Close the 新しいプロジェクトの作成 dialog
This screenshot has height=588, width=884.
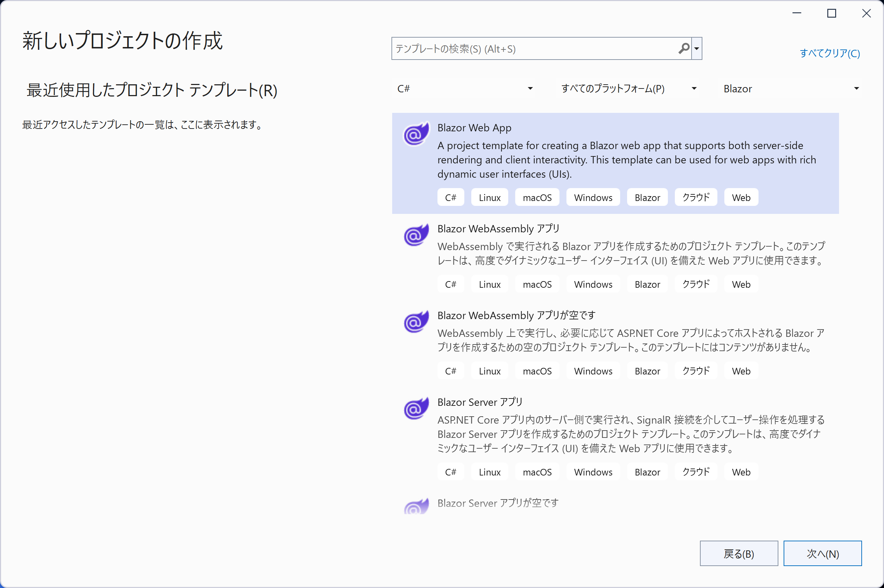click(x=866, y=14)
